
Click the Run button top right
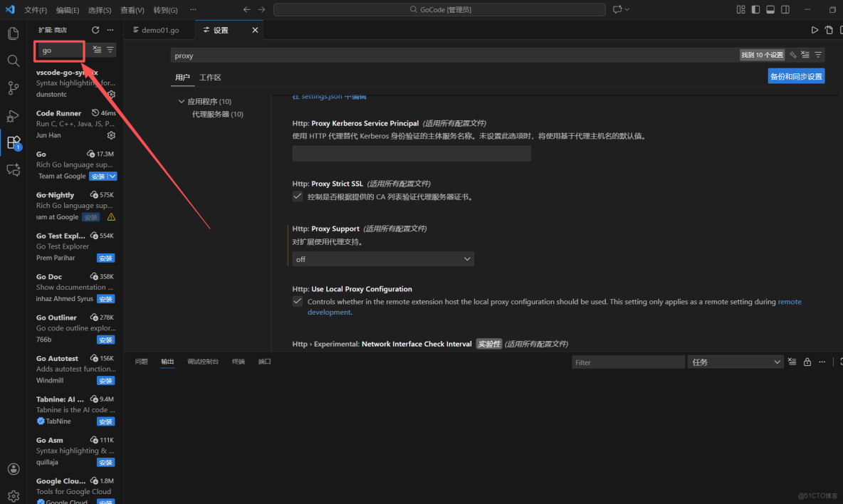point(814,30)
